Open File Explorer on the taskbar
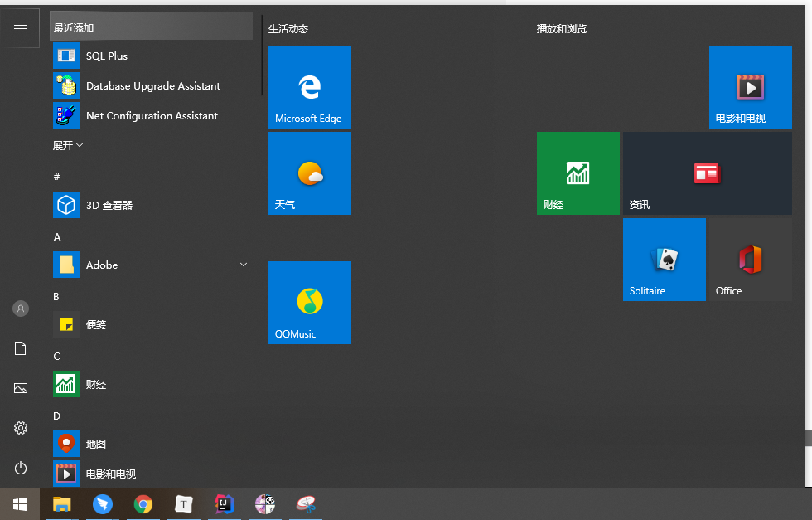812x520 pixels. 61,504
